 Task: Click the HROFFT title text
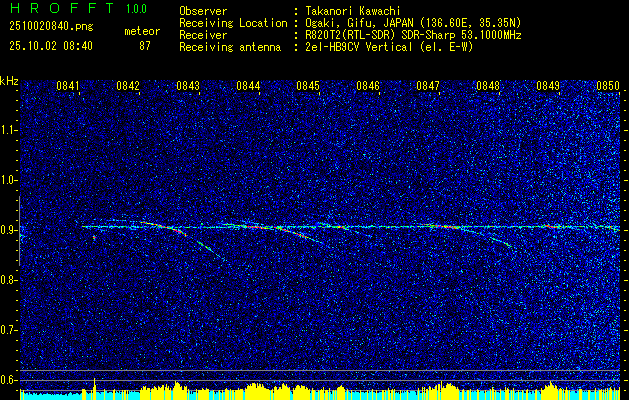pos(62,8)
